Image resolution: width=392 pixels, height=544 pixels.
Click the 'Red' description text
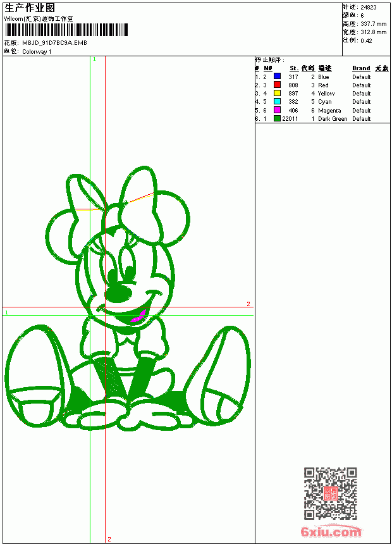[323, 85]
